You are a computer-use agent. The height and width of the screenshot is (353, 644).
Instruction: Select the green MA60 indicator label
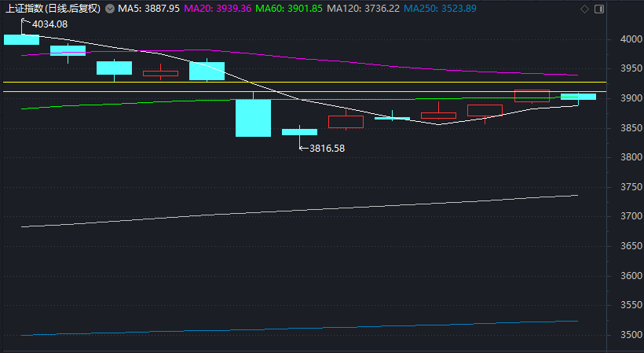[288, 9]
